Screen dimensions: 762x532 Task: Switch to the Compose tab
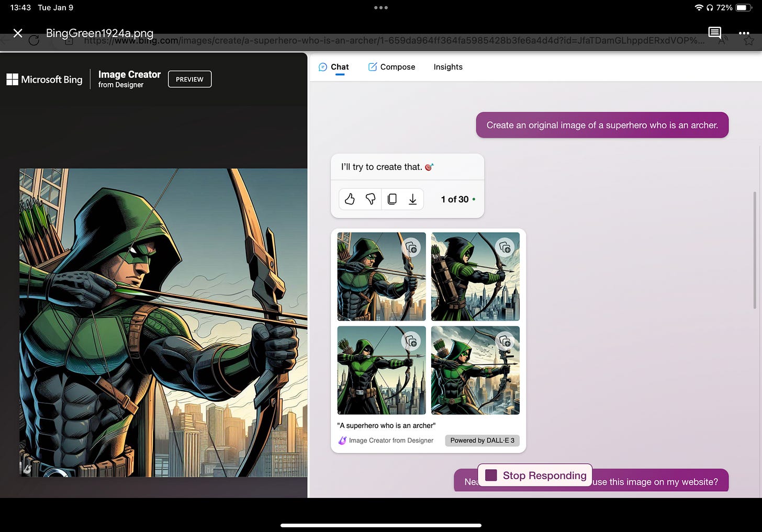click(x=391, y=67)
